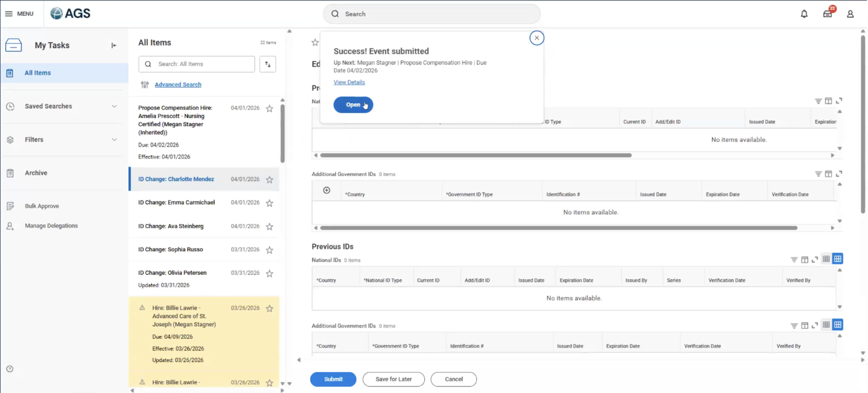Open the notifications bell icon
The height and width of the screenshot is (393, 868).
tap(804, 14)
